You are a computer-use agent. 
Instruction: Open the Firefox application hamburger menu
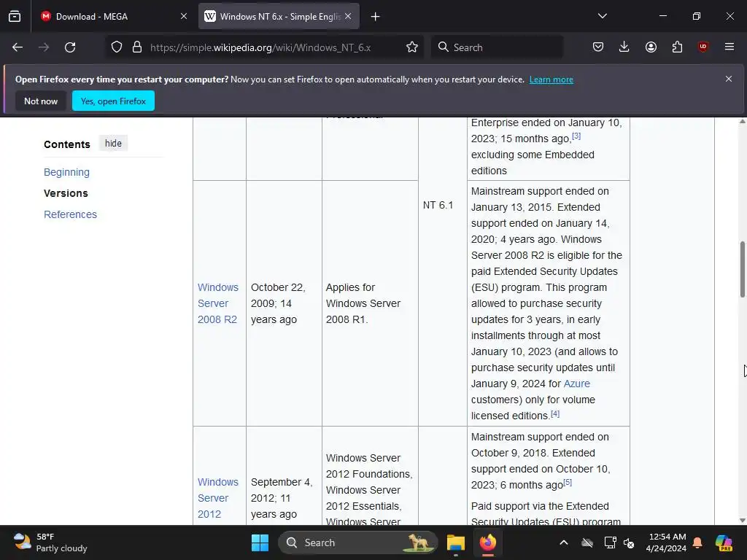(729, 47)
